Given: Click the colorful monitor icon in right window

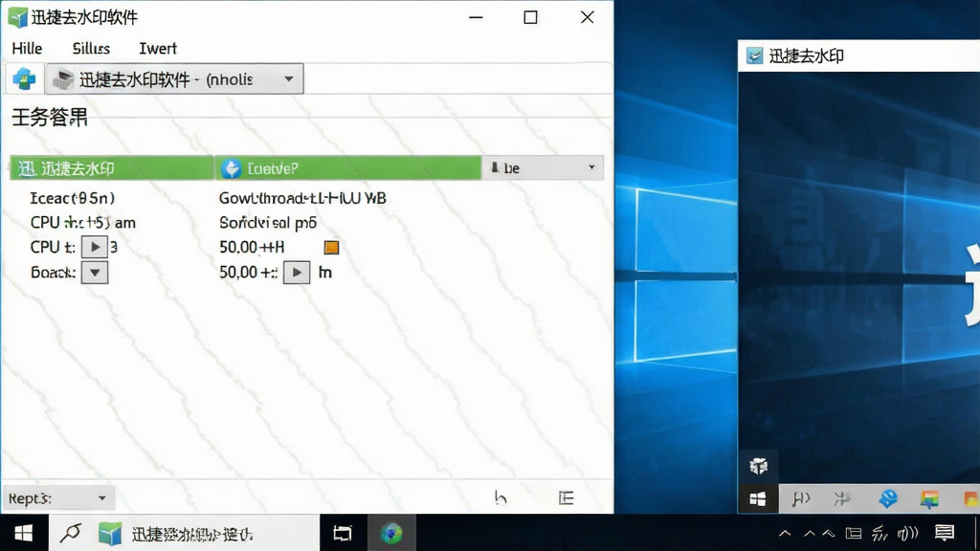Looking at the screenshot, I should coord(929,498).
